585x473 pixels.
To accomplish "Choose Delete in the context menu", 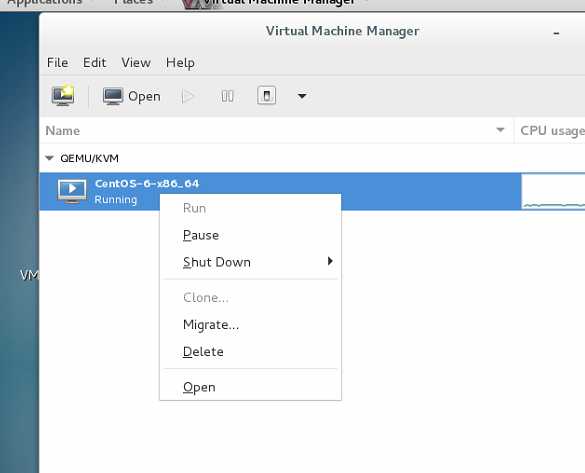I will click(x=250, y=352).
